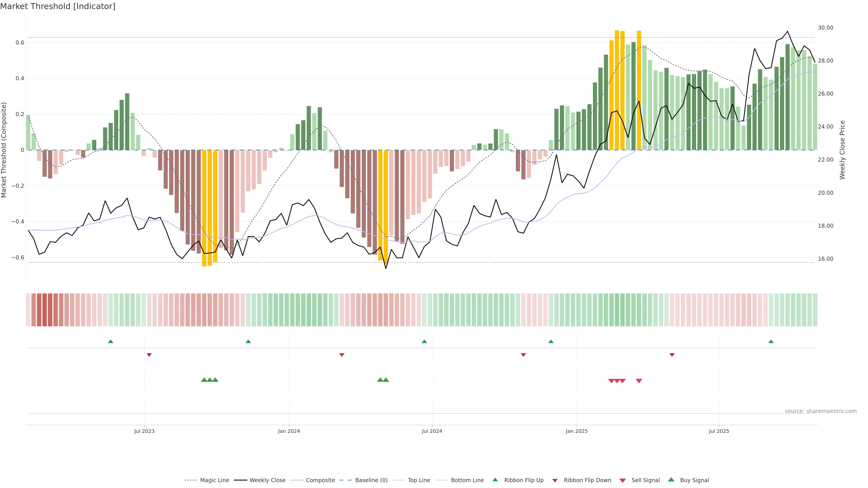The width and height of the screenshot is (868, 488).
Task: Toggle the Baseline (0) legend entry
Action: (371, 480)
